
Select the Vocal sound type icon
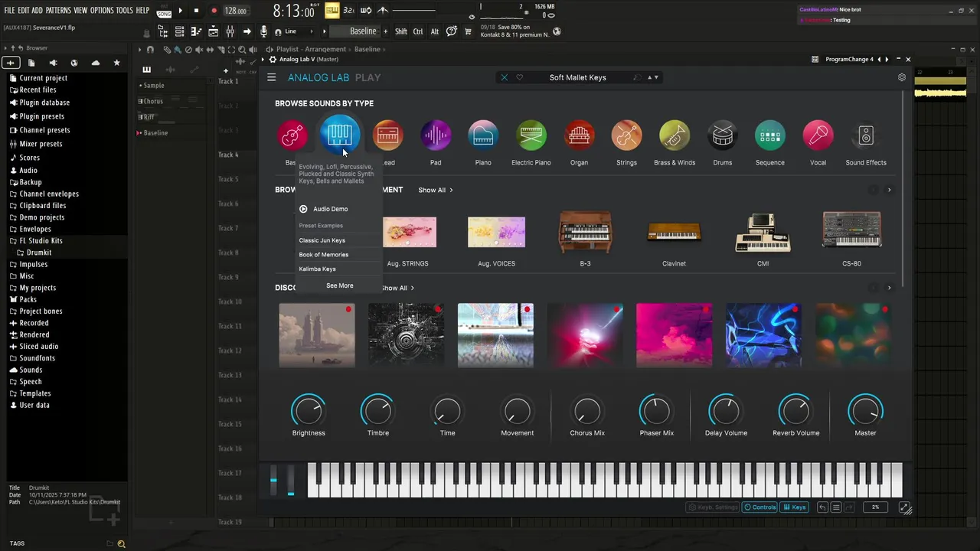click(x=818, y=136)
